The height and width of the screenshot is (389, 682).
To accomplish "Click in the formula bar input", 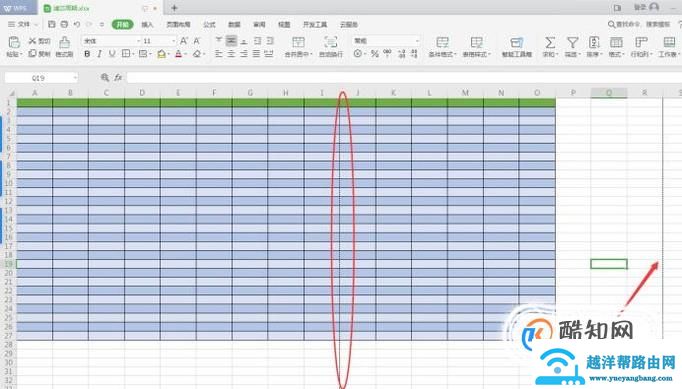I will (404, 77).
